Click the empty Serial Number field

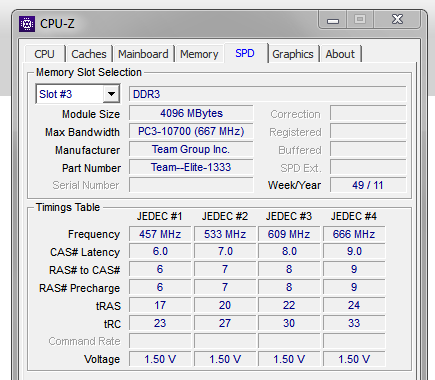(191, 185)
